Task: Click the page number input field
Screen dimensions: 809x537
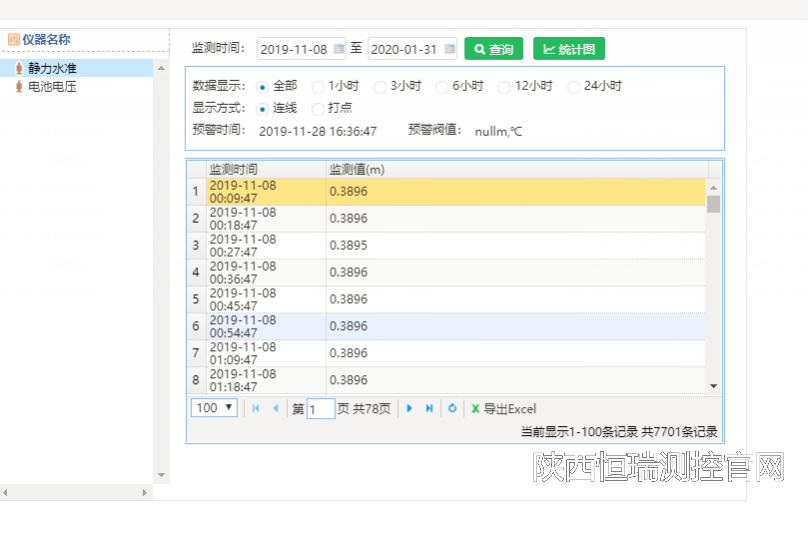Action: [x=320, y=409]
